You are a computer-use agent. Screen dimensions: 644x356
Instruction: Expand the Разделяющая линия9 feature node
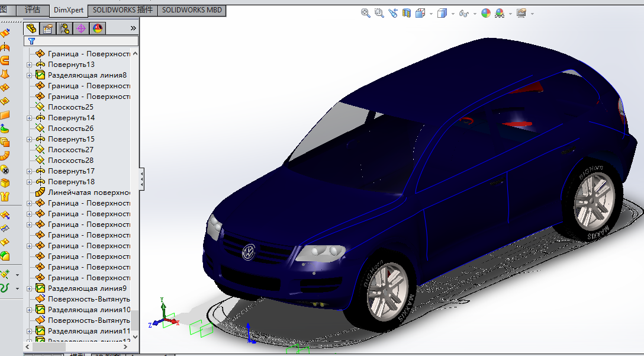[x=30, y=288]
